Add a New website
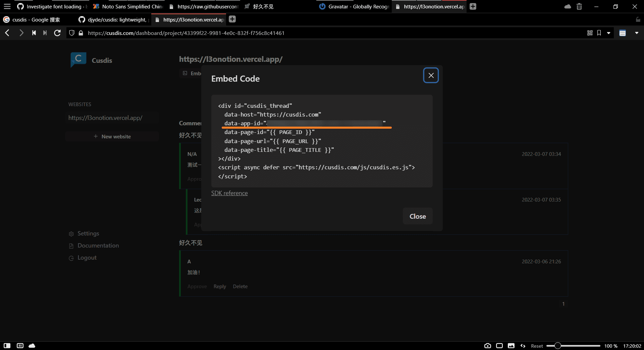 (x=112, y=136)
